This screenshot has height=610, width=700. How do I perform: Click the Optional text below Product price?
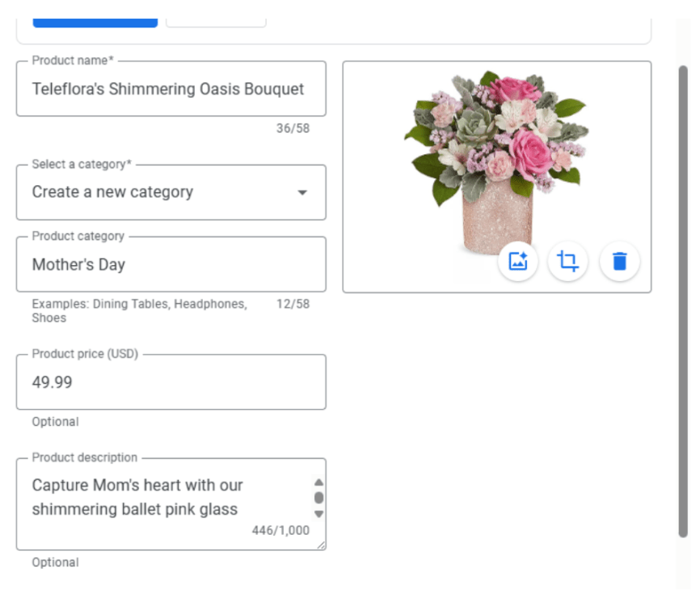(55, 422)
